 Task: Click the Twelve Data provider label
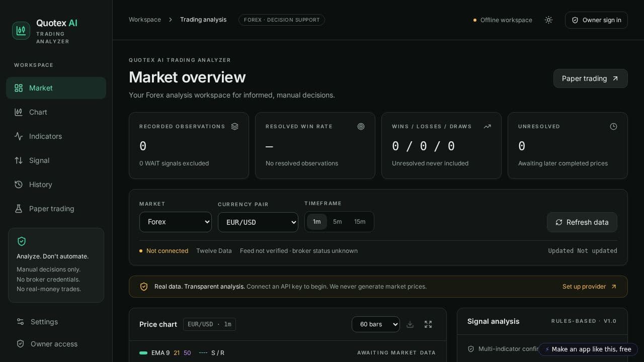[214, 251]
